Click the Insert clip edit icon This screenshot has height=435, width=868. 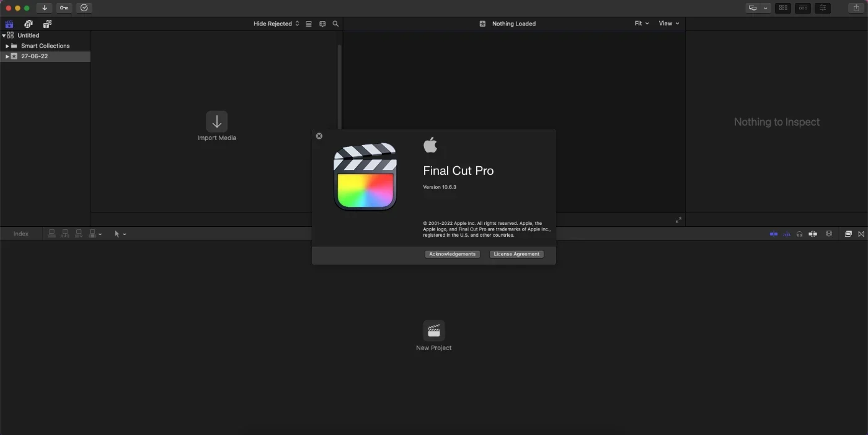click(65, 234)
